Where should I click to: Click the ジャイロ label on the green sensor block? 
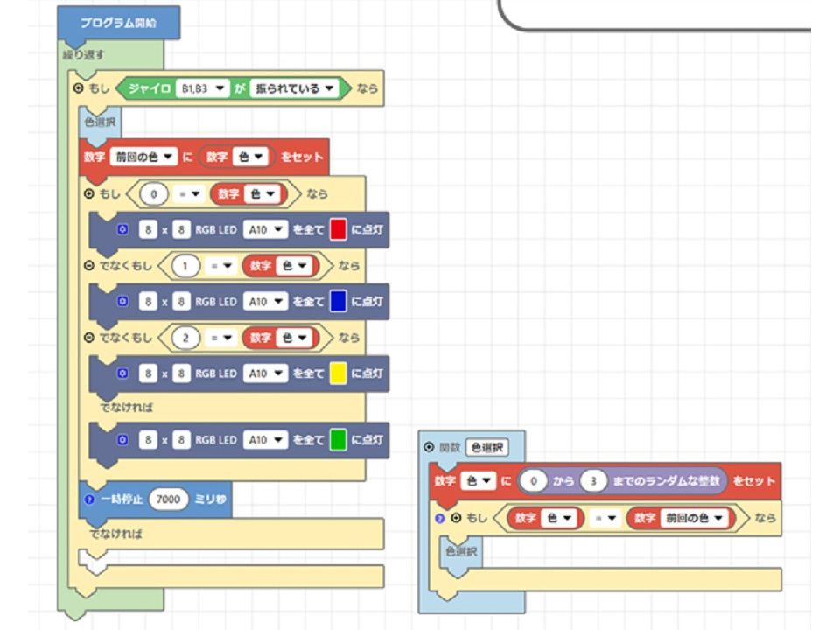(150, 88)
